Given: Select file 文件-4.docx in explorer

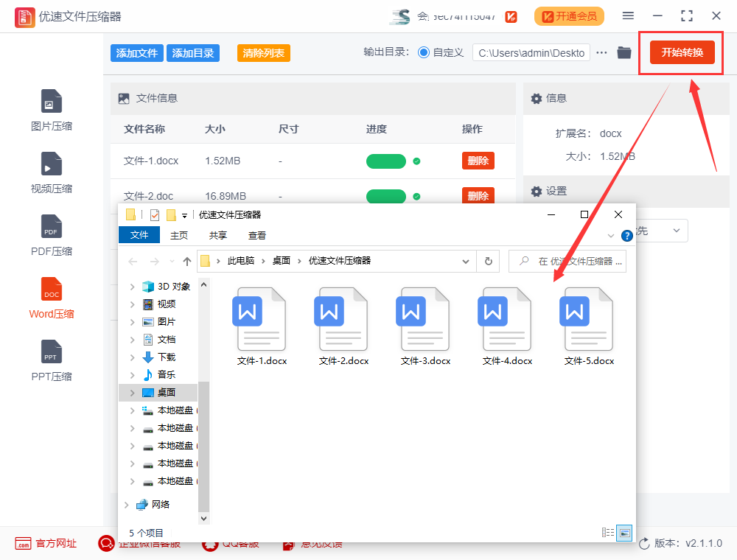Looking at the screenshot, I should pos(507,326).
